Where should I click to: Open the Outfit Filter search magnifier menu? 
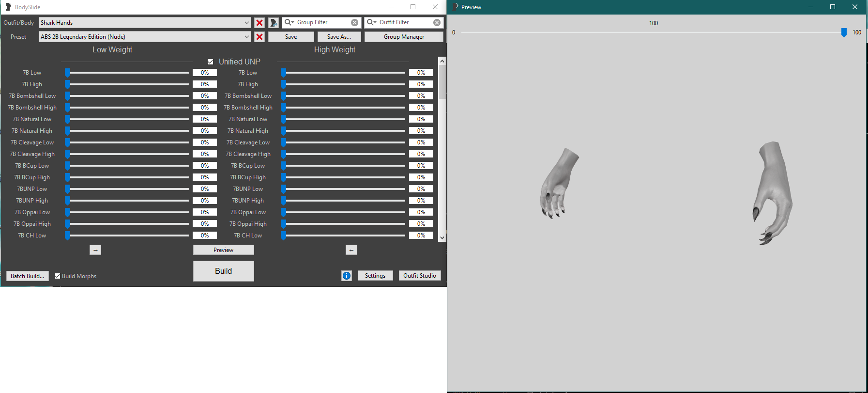point(372,22)
